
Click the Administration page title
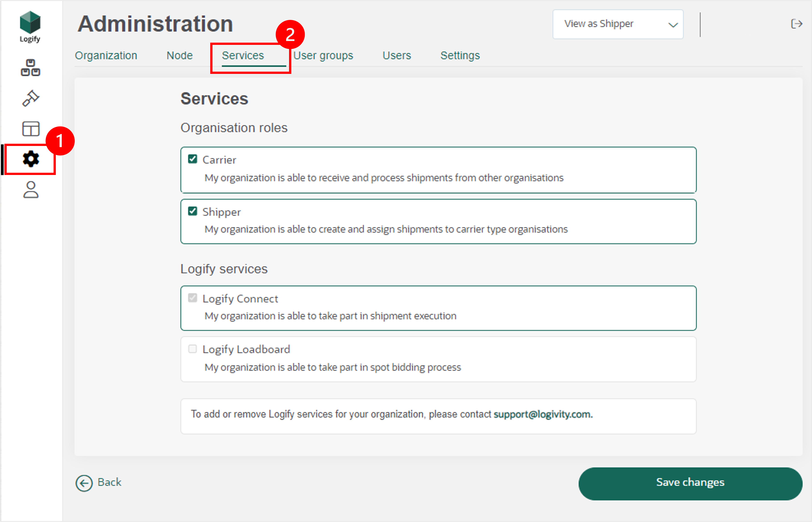pyautogui.click(x=155, y=24)
